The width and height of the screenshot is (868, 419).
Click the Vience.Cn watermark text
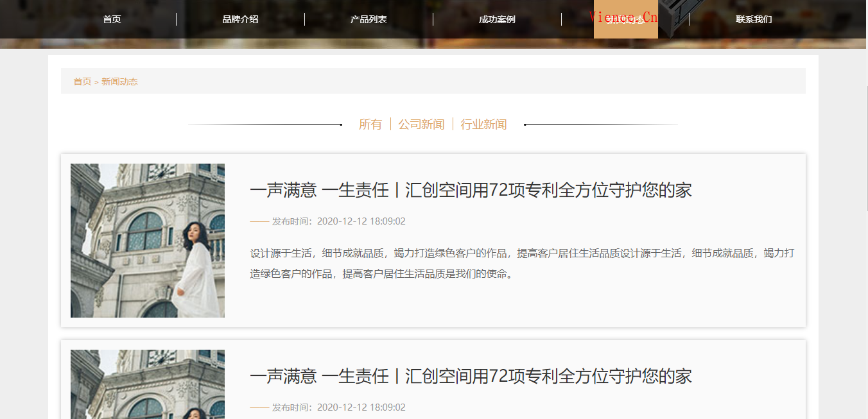pos(623,17)
